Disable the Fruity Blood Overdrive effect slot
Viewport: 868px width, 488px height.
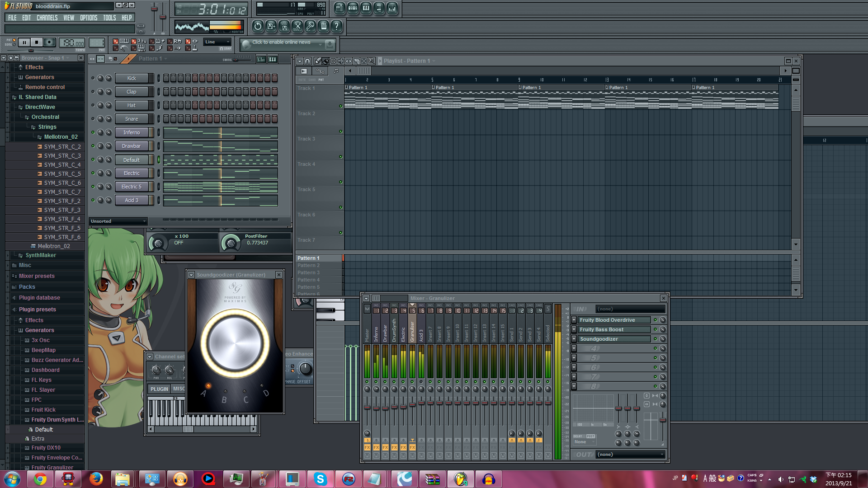coord(655,320)
